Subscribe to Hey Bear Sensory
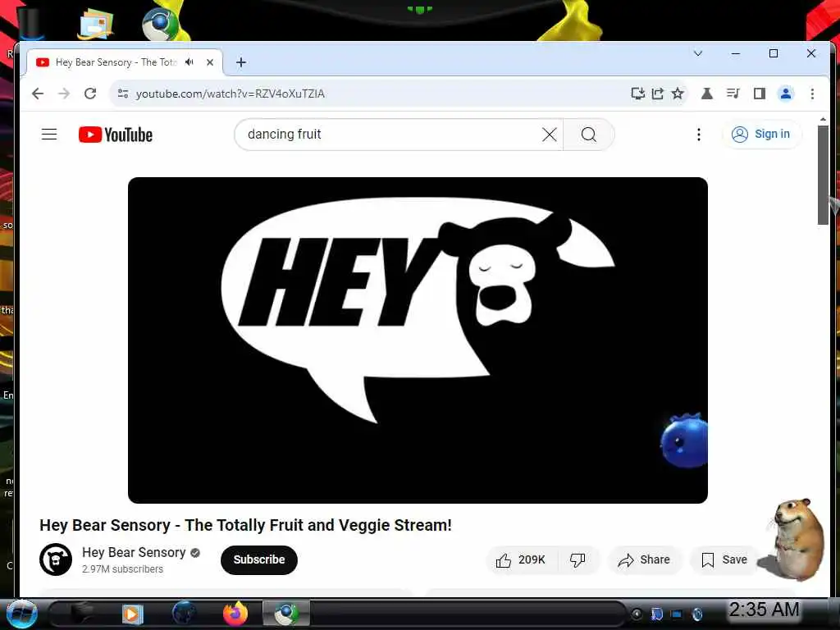Image resolution: width=840 pixels, height=630 pixels. click(x=258, y=559)
